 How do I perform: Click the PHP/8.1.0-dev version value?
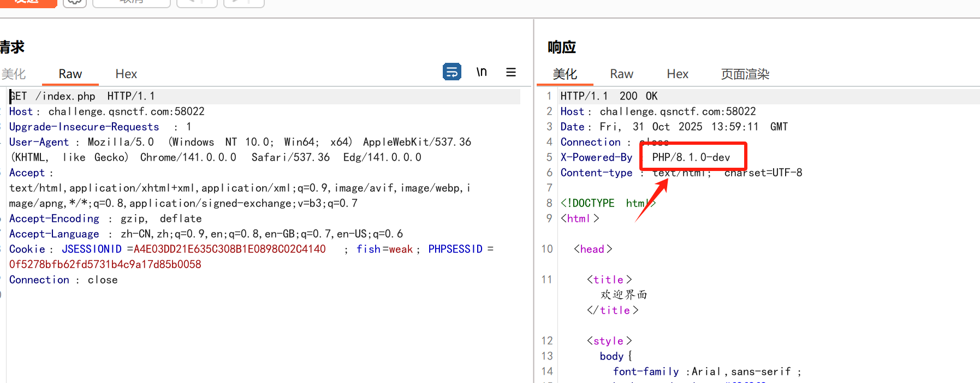pos(691,157)
